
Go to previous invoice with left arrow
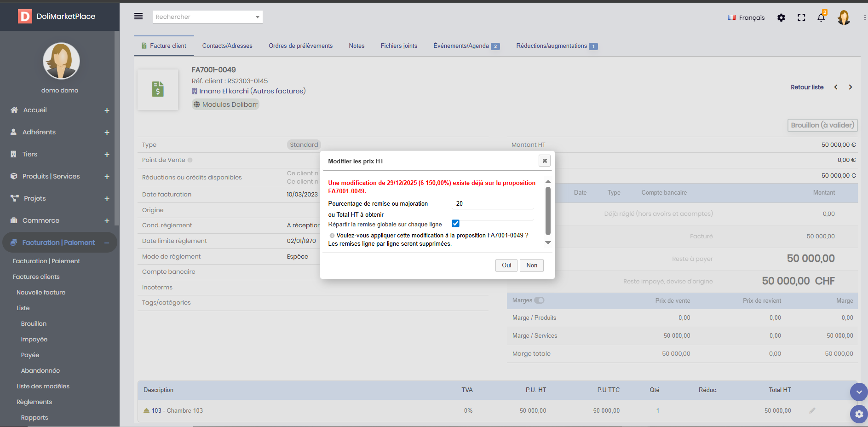coord(836,87)
